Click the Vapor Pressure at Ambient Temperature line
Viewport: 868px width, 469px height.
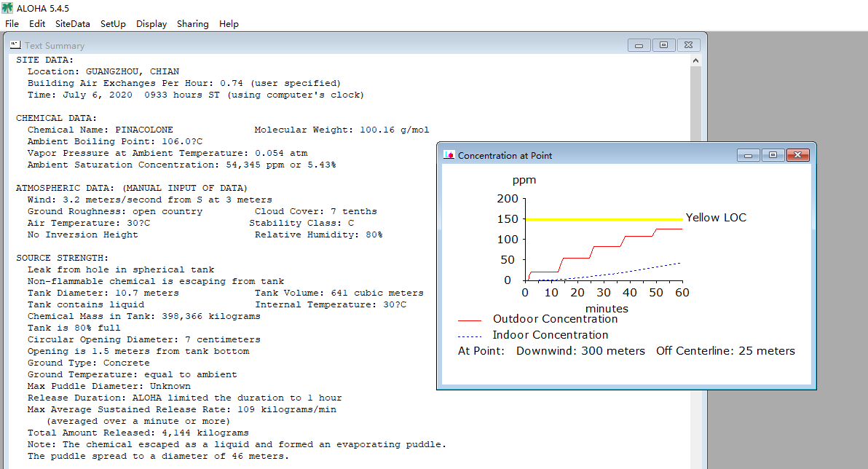point(167,153)
